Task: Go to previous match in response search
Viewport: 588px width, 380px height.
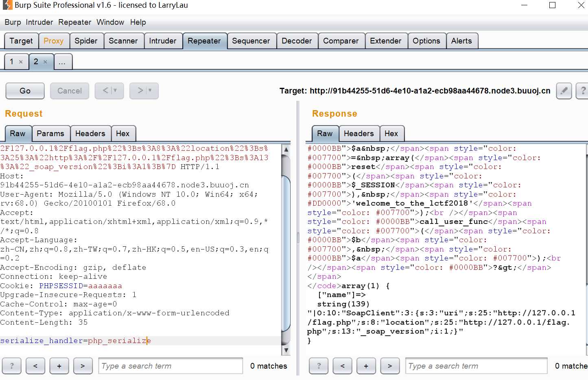Action: 342,366
